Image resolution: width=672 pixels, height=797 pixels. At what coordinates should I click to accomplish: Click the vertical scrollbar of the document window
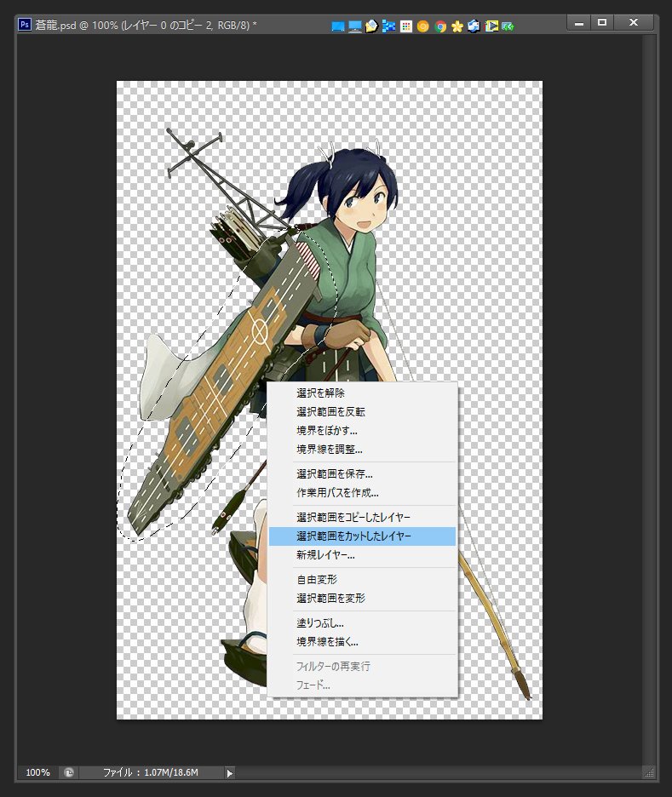[649, 399]
